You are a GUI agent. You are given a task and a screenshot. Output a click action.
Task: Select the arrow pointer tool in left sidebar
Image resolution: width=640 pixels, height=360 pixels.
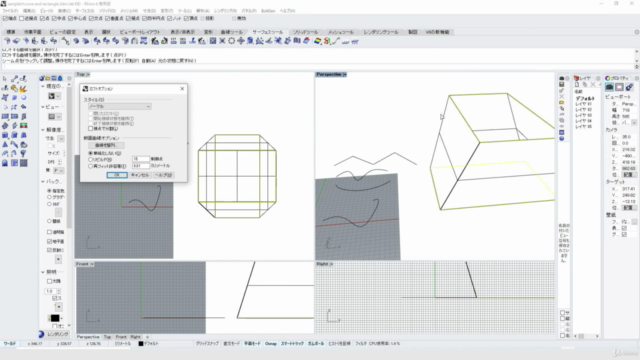tap(5, 79)
